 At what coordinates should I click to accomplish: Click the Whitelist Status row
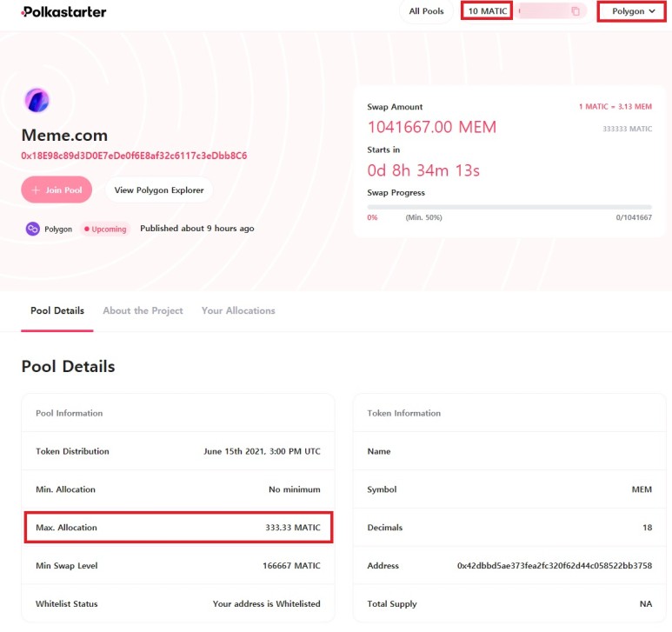coord(178,603)
